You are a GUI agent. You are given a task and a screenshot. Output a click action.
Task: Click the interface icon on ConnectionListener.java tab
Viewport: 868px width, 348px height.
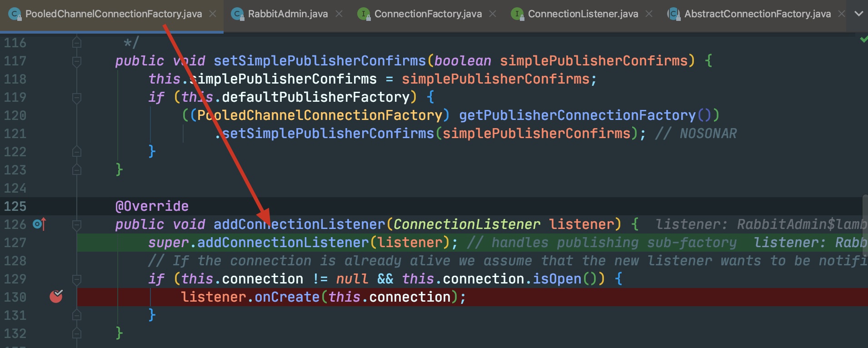[x=517, y=14]
